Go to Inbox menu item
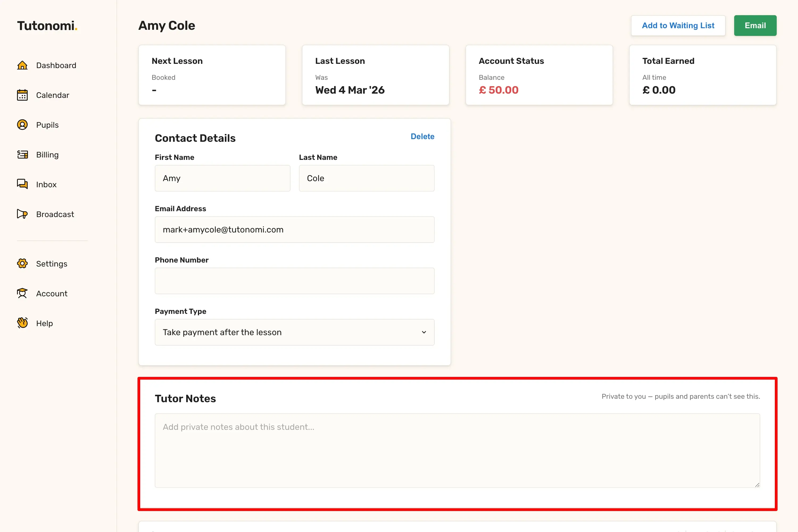The width and height of the screenshot is (798, 532). click(47, 185)
